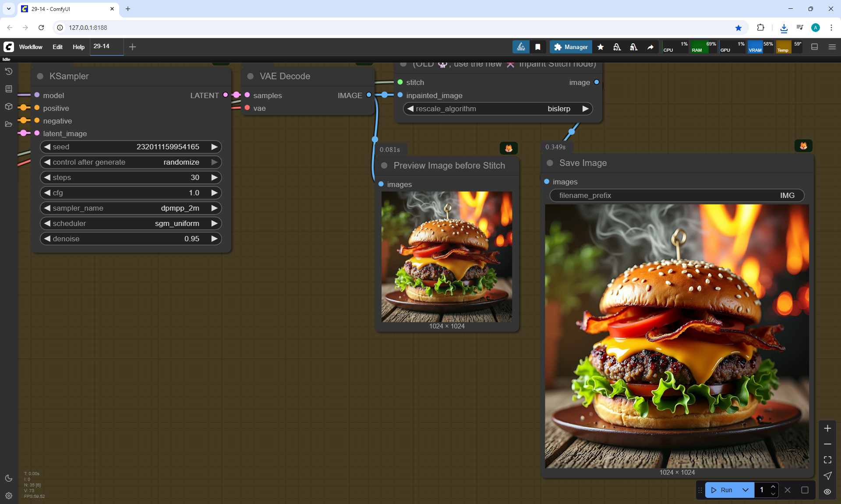The image size is (841, 504).
Task: Toggle bottom panel icon in top bar
Action: click(x=815, y=47)
